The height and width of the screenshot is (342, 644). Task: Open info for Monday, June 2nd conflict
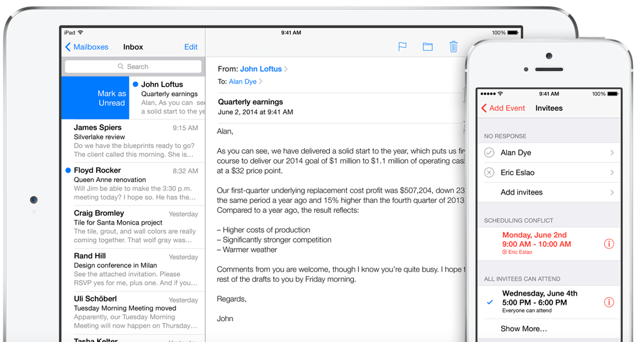[609, 244]
